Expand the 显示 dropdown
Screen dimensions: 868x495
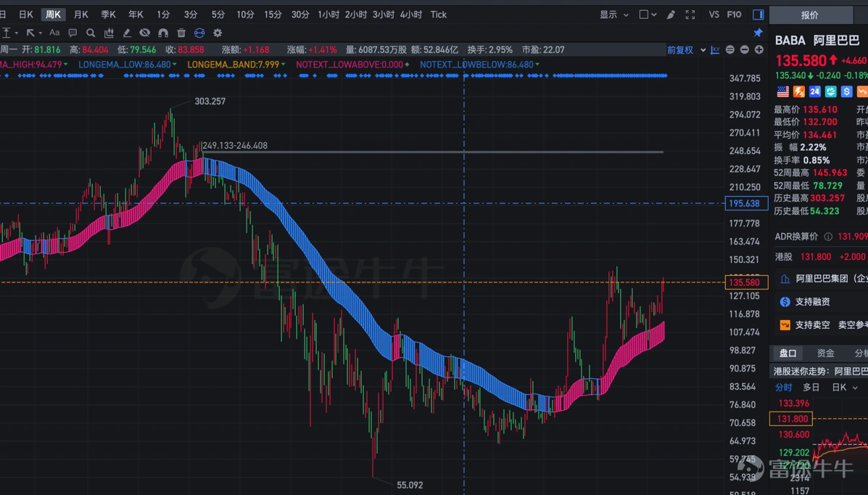pyautogui.click(x=614, y=15)
